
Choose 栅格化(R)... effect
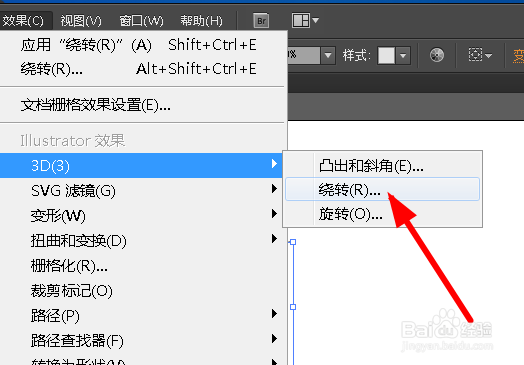click(x=142, y=266)
